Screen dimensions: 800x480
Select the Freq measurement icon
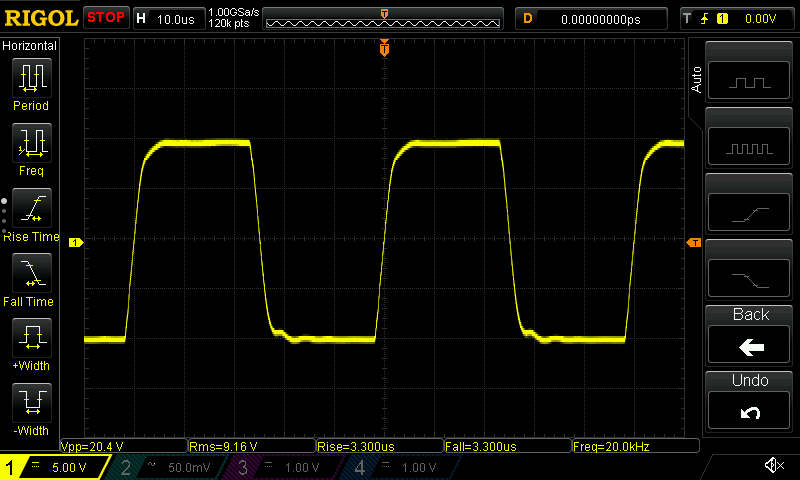[32, 143]
